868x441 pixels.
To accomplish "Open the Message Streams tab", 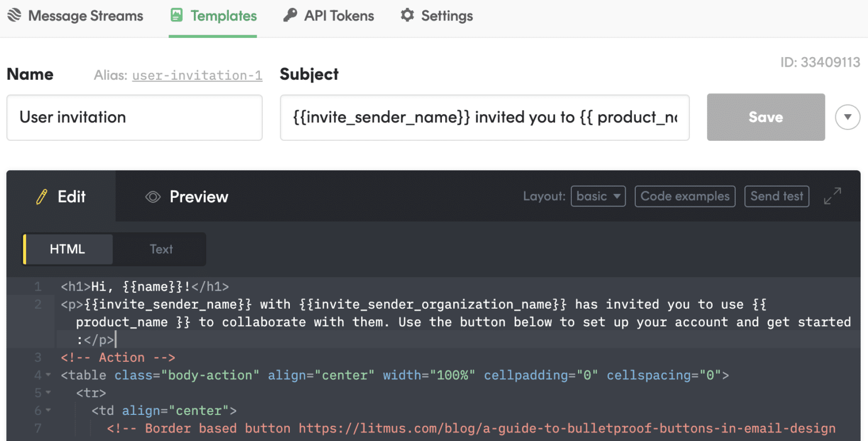I will pos(75,16).
